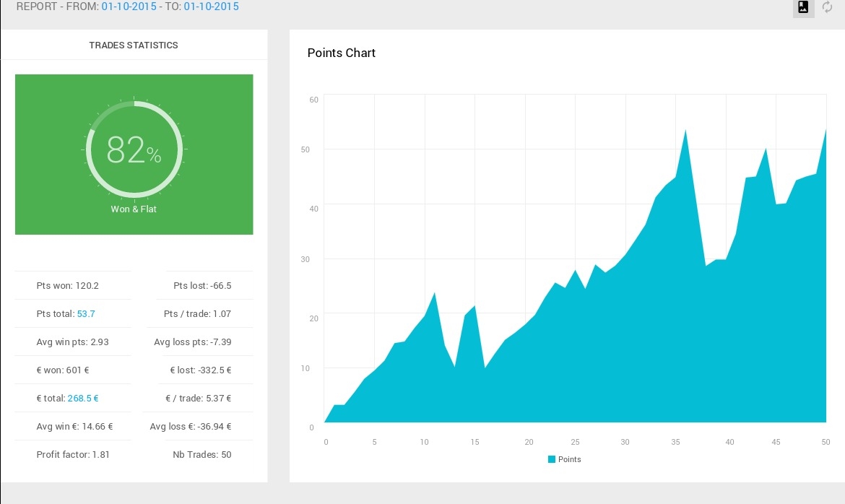Click the 82% Won & Flat gauge
Screen dimensions: 845x504
tap(134, 149)
